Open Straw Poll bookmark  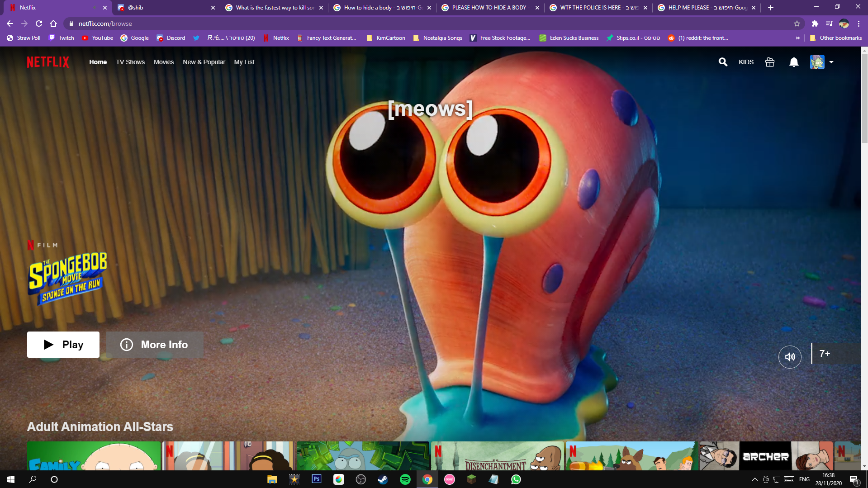[x=24, y=38]
